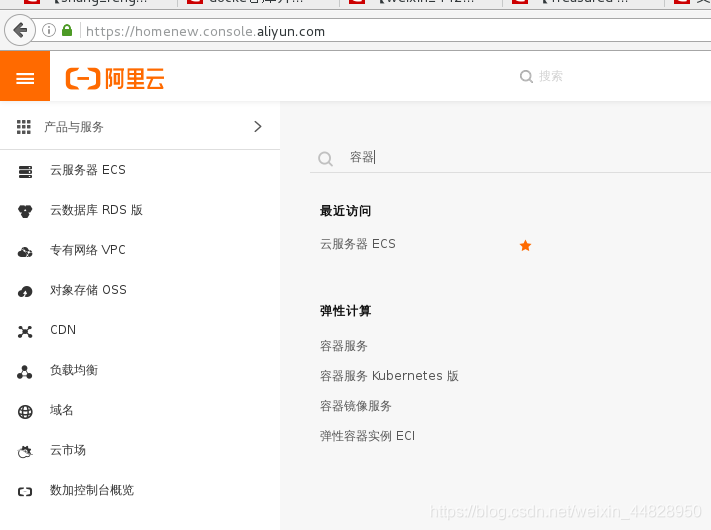Open 产品与服务 menu label

click(x=74, y=127)
